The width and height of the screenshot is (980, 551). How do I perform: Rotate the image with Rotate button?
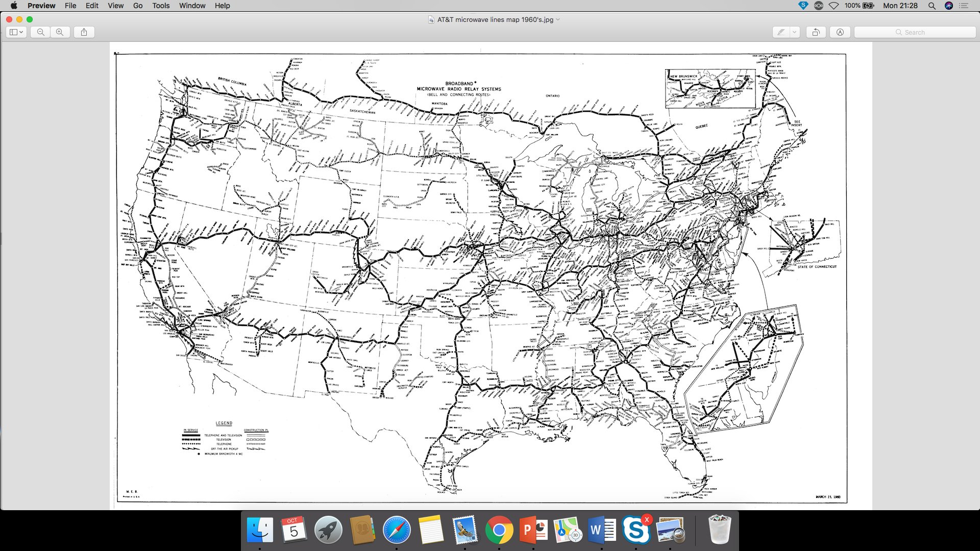(x=816, y=32)
